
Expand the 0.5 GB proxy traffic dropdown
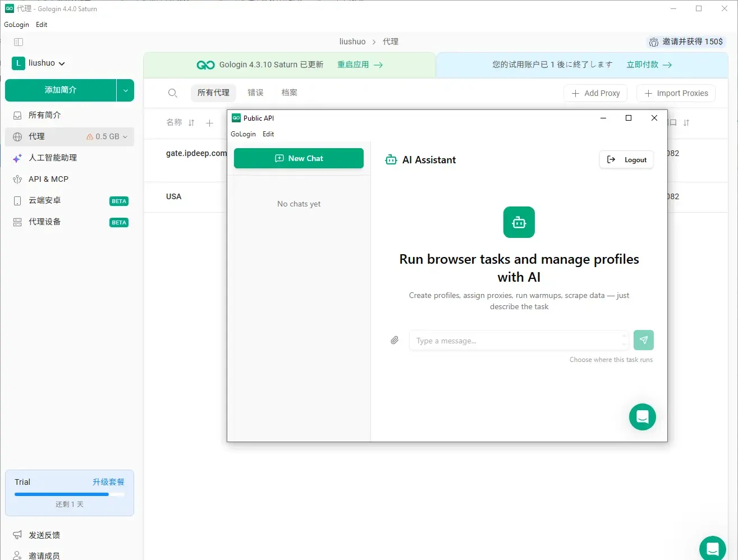click(125, 136)
